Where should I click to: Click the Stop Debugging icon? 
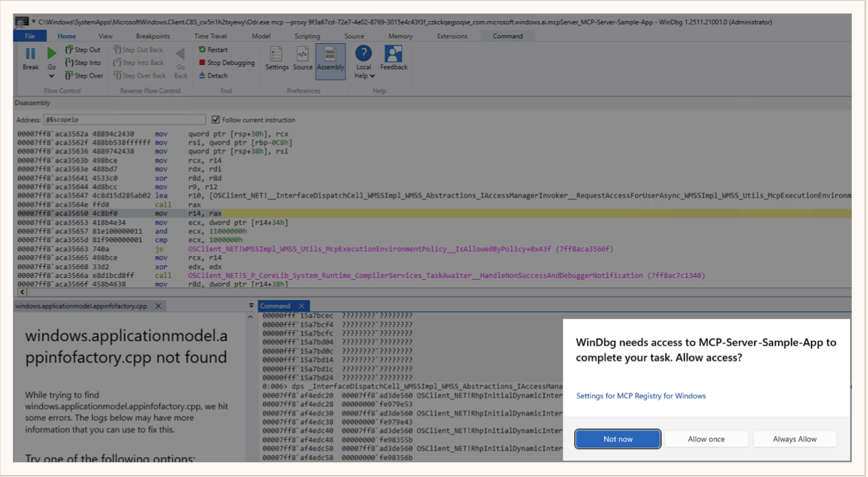(x=202, y=63)
